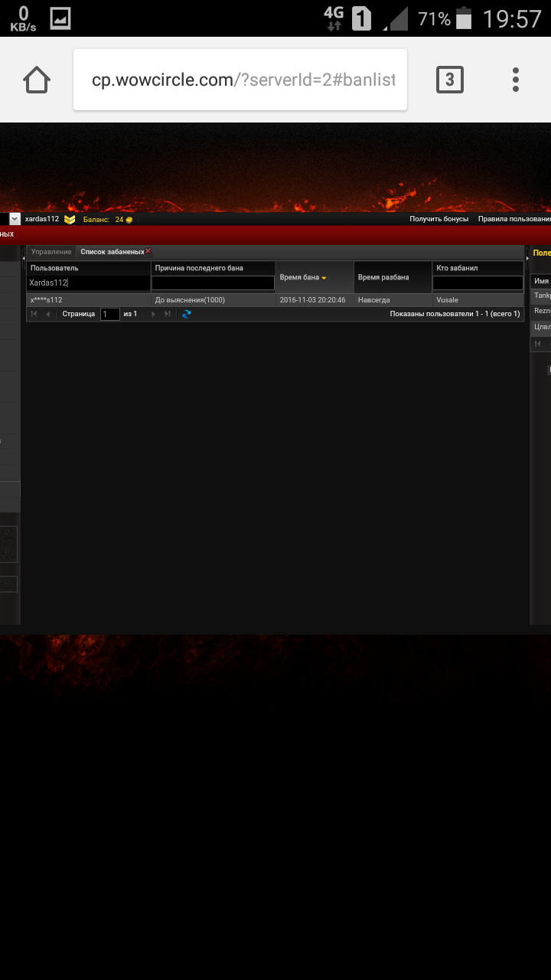This screenshot has height=980, width=551.
Task: Click the Получить бонусы link
Action: click(439, 219)
